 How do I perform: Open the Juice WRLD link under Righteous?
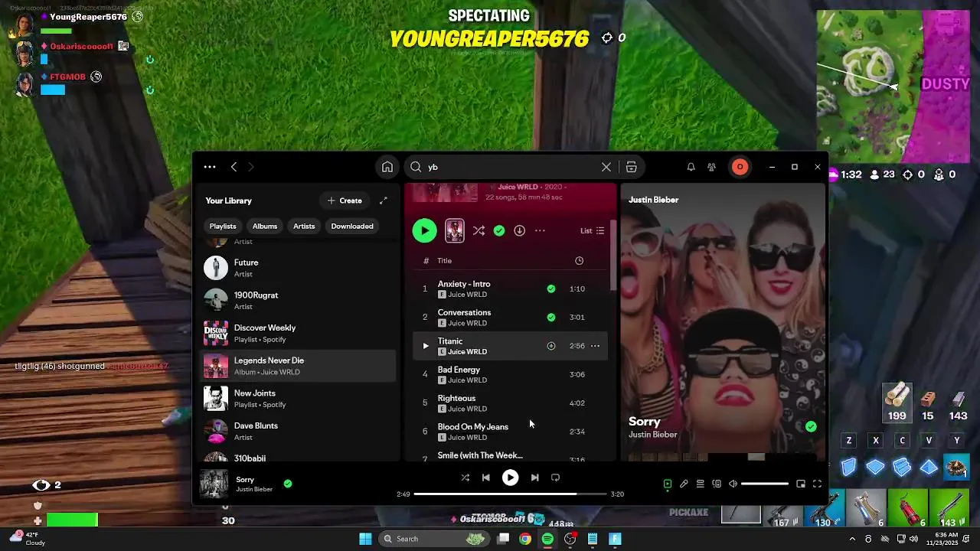point(467,409)
